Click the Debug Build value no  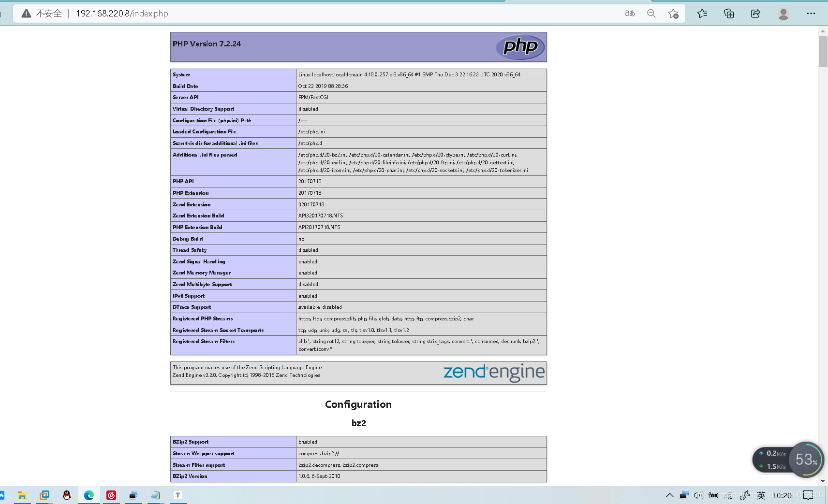(x=301, y=239)
